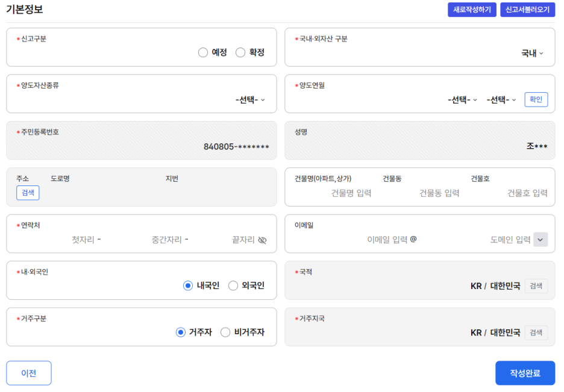Choose the 외국인 radio option
Screen dimensions: 564x392
tap(233, 285)
